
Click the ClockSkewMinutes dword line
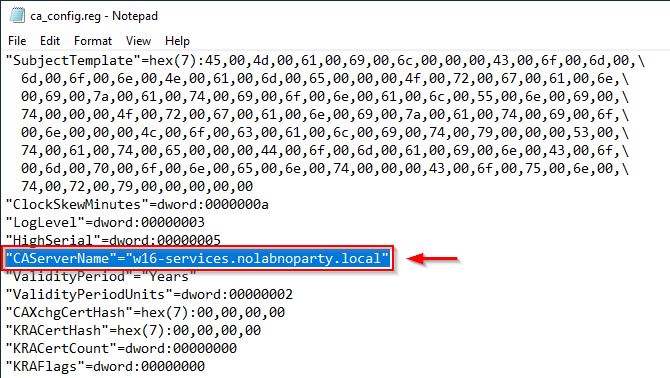pos(137,205)
